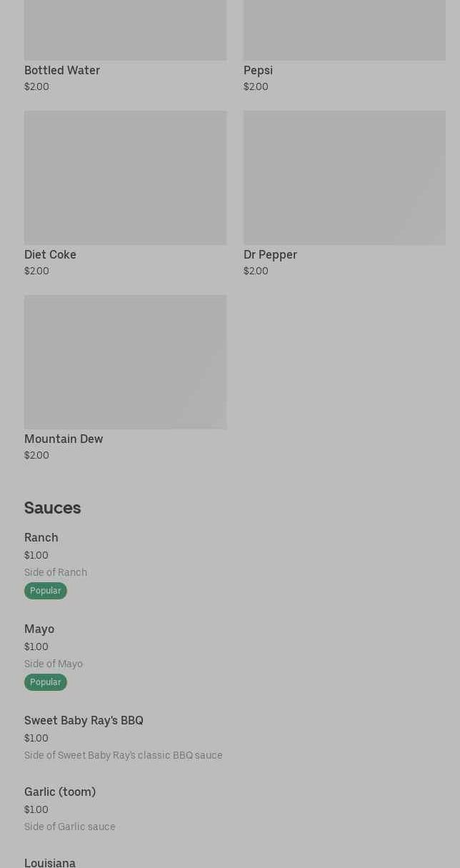The height and width of the screenshot is (868, 460).
Task: Add the Mayo sauce item
Action: click(39, 629)
